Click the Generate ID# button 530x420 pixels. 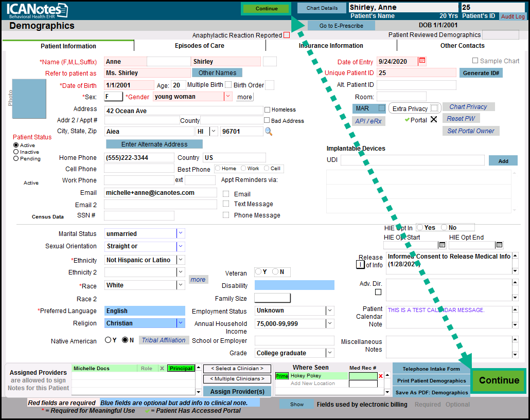tap(481, 73)
